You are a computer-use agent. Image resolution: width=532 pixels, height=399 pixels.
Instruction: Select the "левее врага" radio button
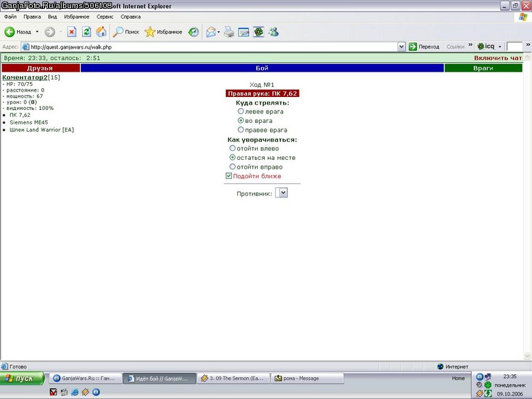(x=241, y=111)
